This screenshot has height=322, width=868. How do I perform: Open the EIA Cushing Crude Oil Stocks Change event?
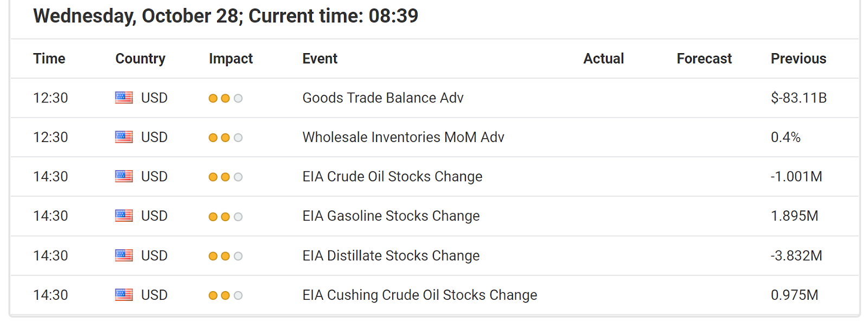(x=420, y=295)
